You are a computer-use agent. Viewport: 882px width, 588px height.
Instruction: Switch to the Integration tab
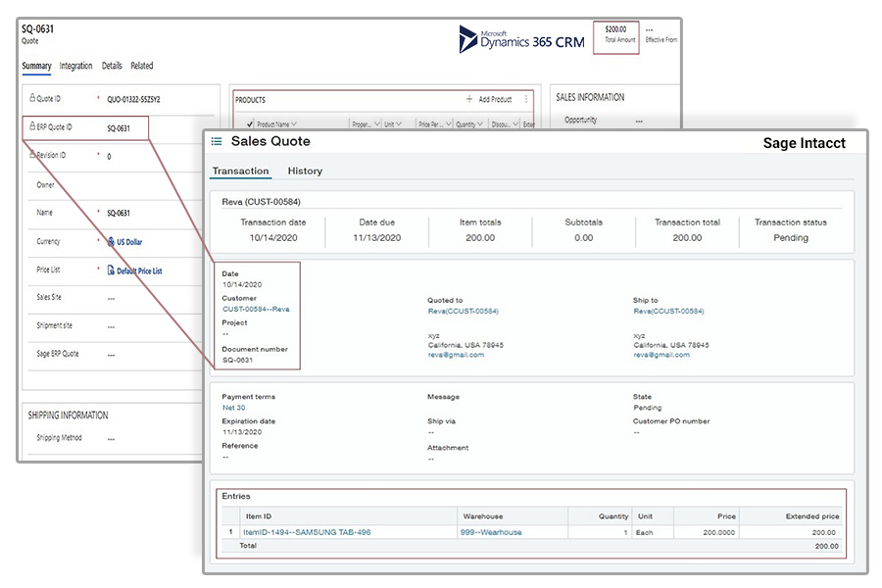click(75, 66)
